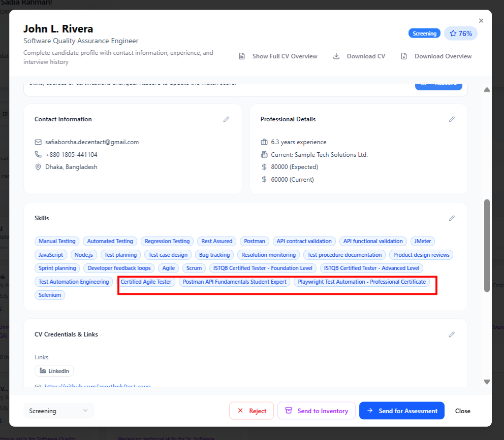The image size is (504, 440).
Task: Select Test procedure documentation tag
Action: 344,255
